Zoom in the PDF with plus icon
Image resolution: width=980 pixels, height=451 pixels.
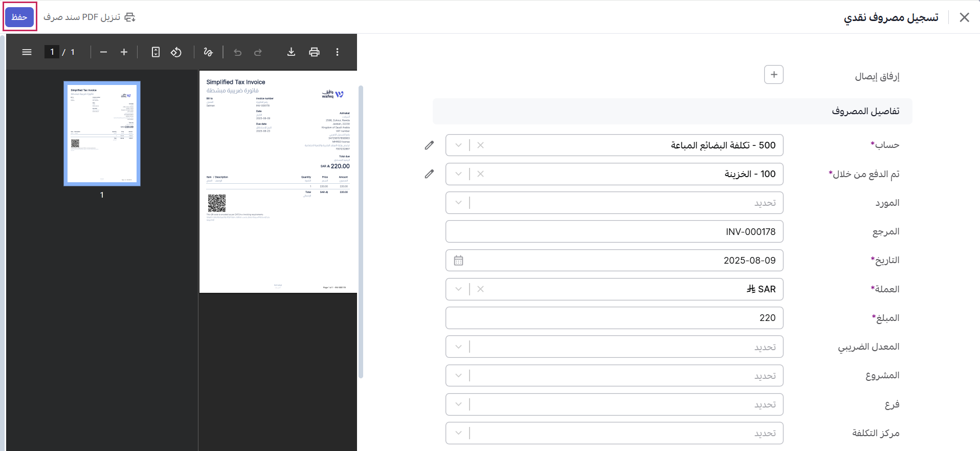(x=124, y=52)
